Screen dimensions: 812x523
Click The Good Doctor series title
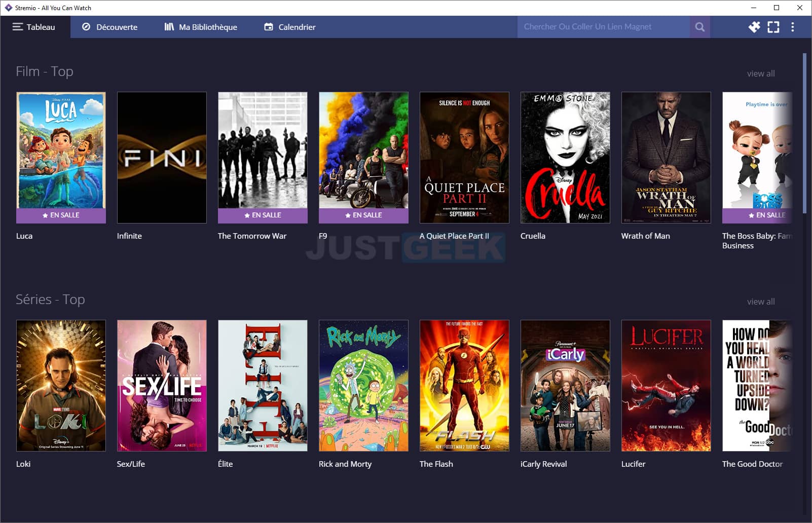(x=752, y=464)
